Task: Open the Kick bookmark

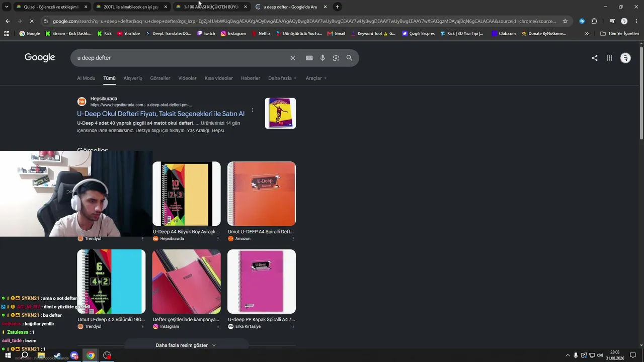Action: [x=104, y=34]
